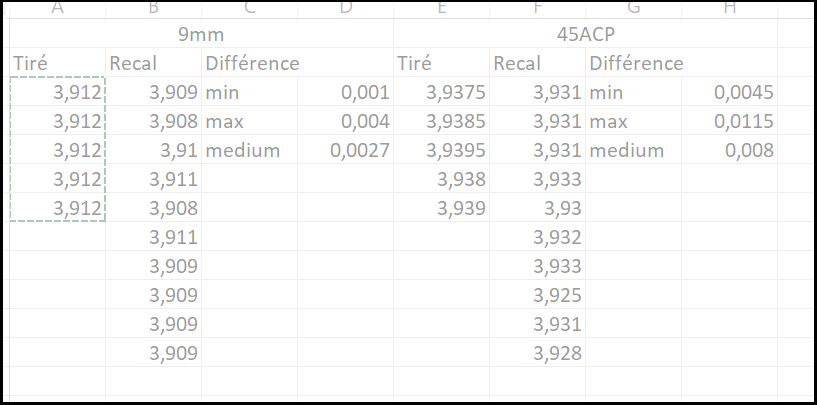
Task: Click cell with value 3,939
Action: tap(441, 208)
